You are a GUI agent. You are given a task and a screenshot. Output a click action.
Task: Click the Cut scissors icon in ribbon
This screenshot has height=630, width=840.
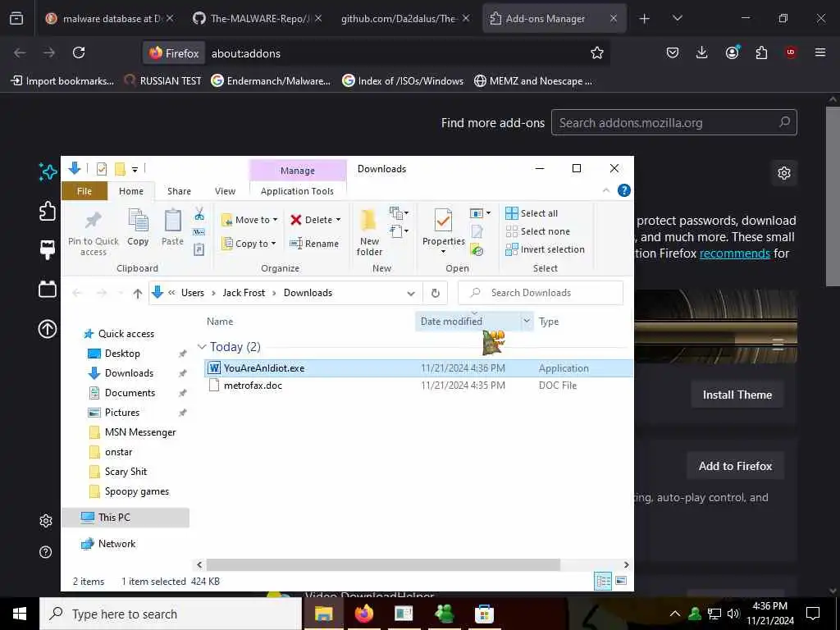coord(199,214)
